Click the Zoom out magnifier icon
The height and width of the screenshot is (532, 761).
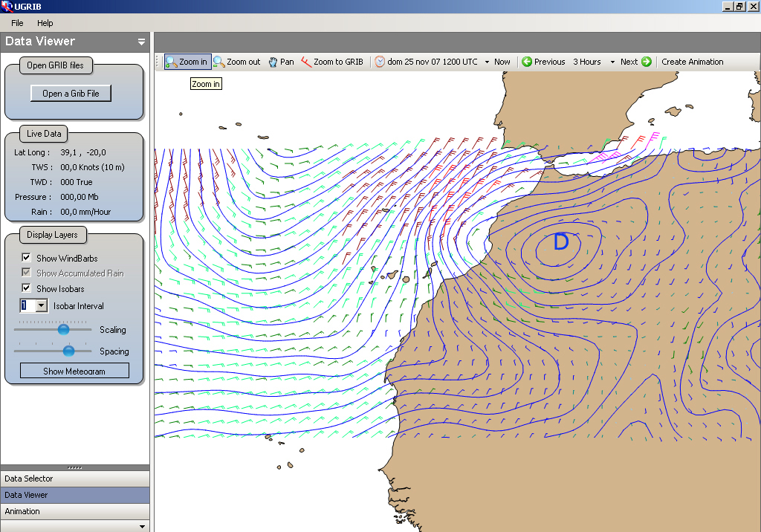[x=219, y=62]
